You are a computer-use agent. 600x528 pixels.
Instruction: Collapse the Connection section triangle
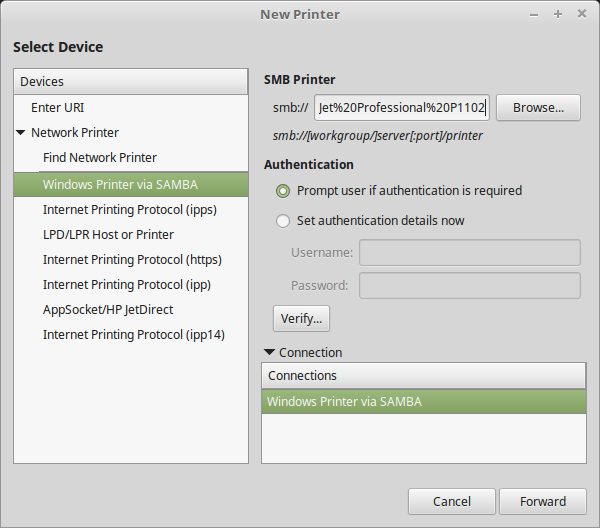point(270,353)
